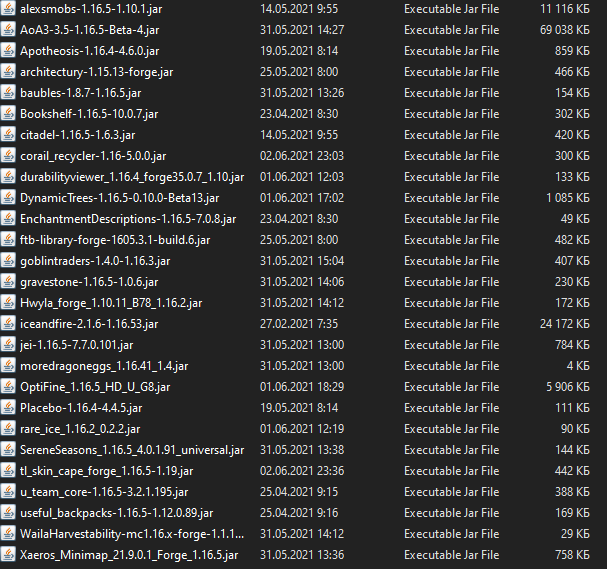Click the jar icon beside Xaeros_Minimap_21.9.0.1_Forge_1.16.5.jar
This screenshot has width=607, height=569.
click(8, 554)
